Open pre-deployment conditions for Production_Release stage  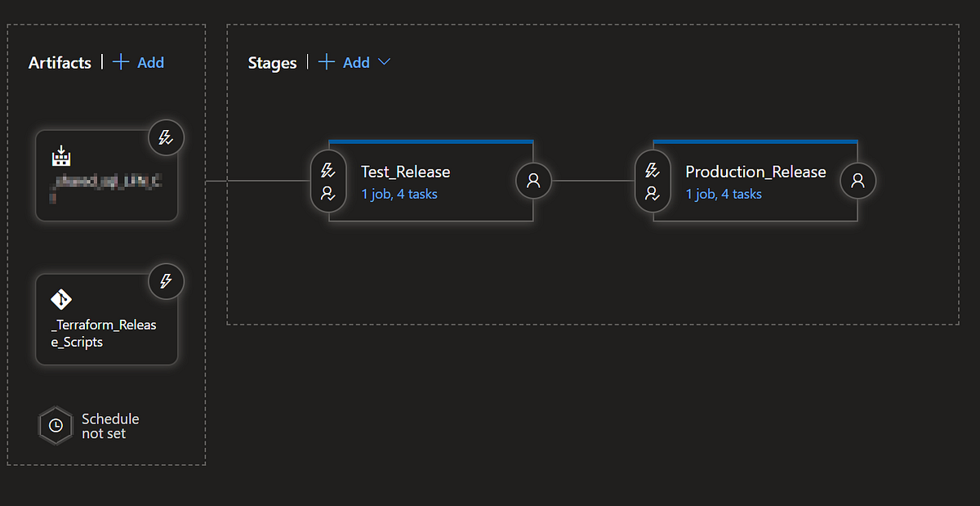pos(653,170)
